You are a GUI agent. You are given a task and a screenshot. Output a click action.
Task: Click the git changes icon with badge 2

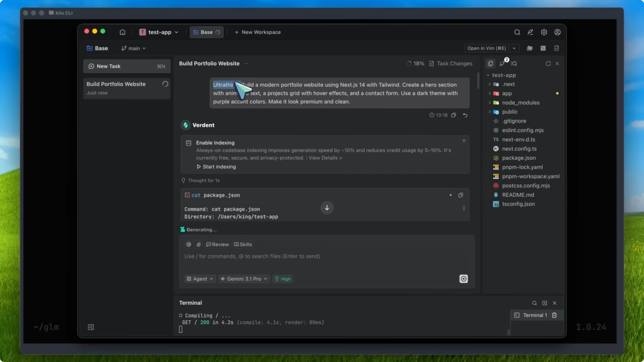click(x=502, y=63)
